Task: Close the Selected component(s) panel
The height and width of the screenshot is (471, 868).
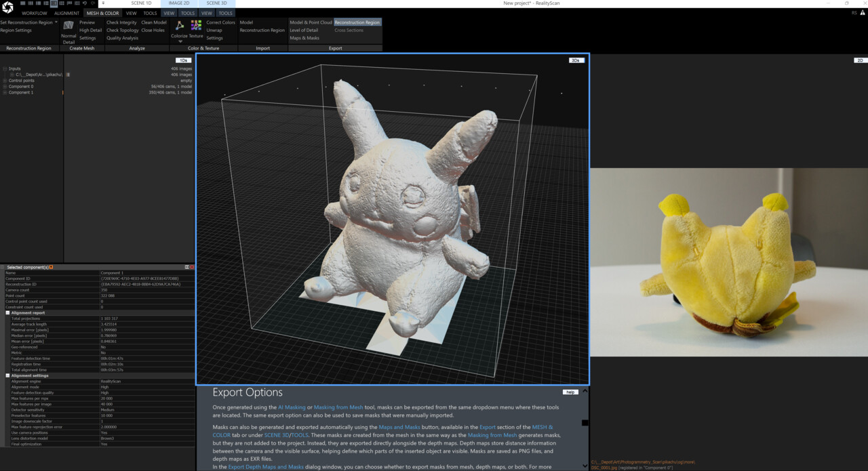Action: tap(191, 267)
